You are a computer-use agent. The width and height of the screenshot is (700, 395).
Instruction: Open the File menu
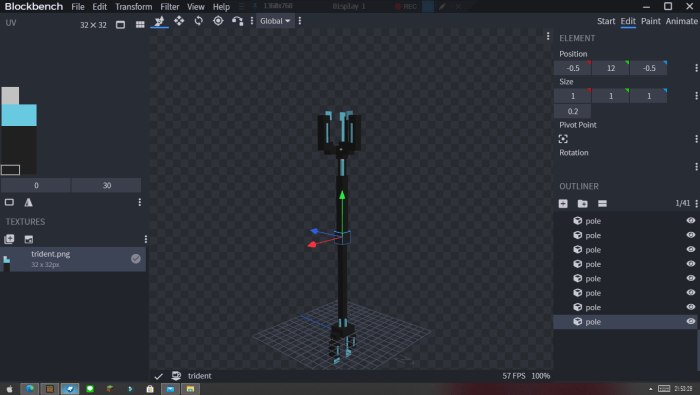78,7
